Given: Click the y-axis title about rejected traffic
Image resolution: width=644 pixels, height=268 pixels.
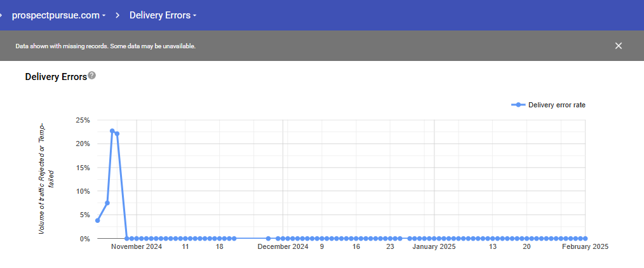Looking at the screenshot, I should pos(46,177).
